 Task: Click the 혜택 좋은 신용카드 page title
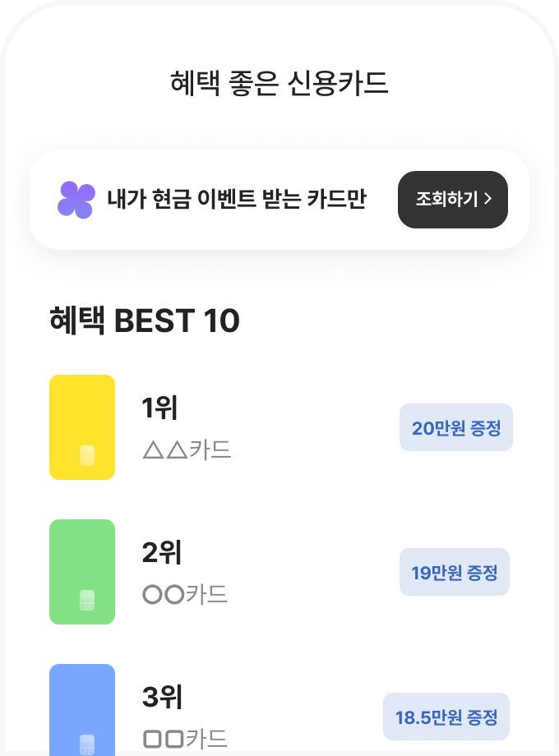click(x=279, y=84)
